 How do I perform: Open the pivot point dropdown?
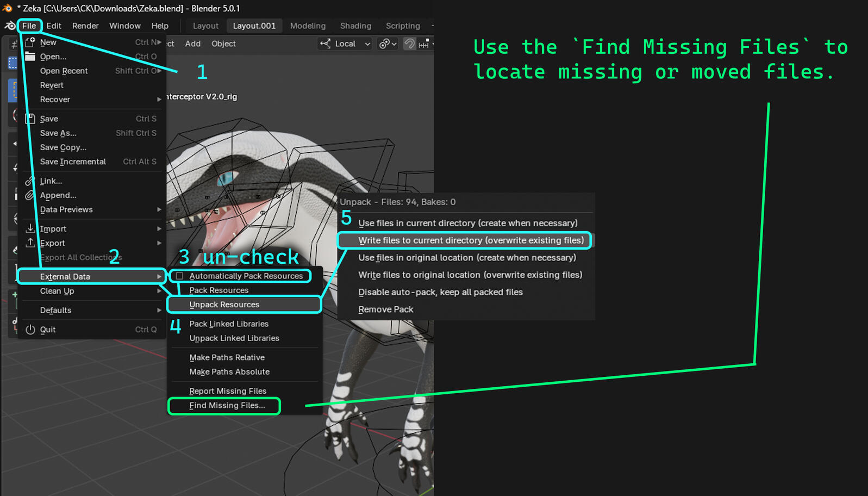click(x=388, y=44)
